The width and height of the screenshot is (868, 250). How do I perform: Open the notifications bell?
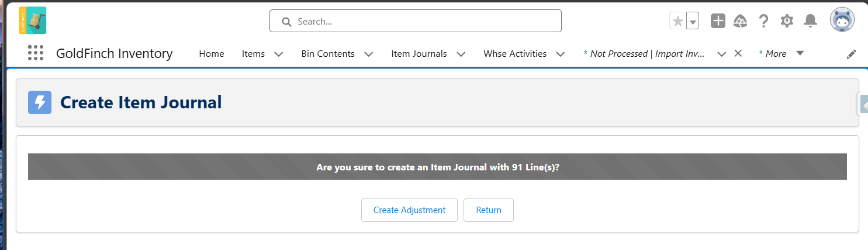[810, 21]
